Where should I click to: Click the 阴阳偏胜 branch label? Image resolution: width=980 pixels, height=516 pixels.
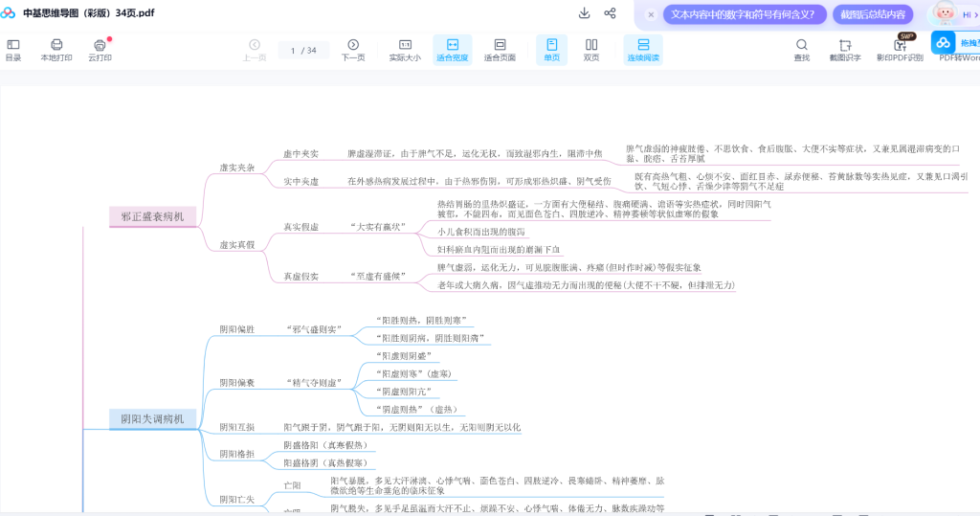click(237, 329)
